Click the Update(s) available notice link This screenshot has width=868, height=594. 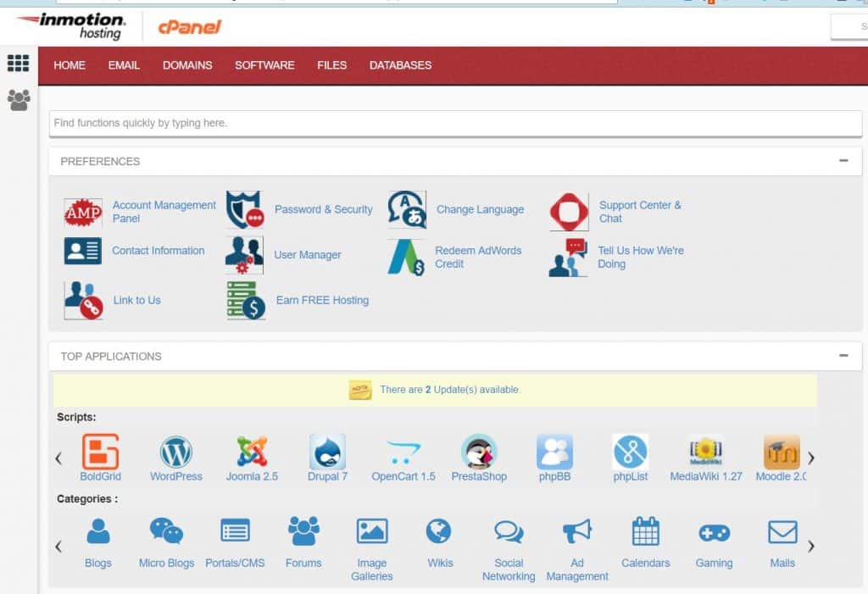coord(450,390)
